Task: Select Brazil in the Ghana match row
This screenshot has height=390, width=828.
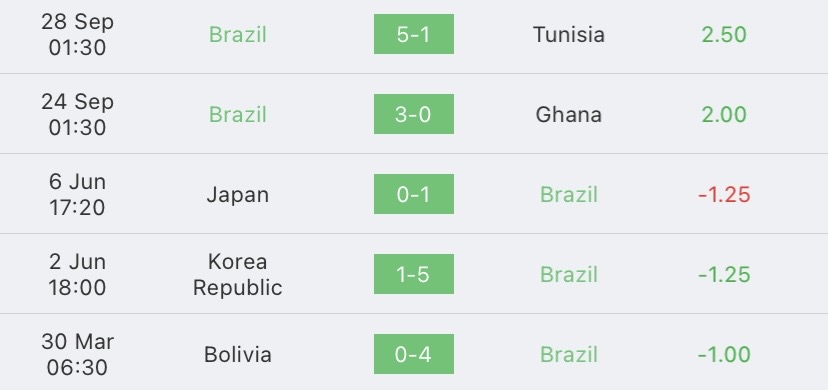Action: pos(238,115)
